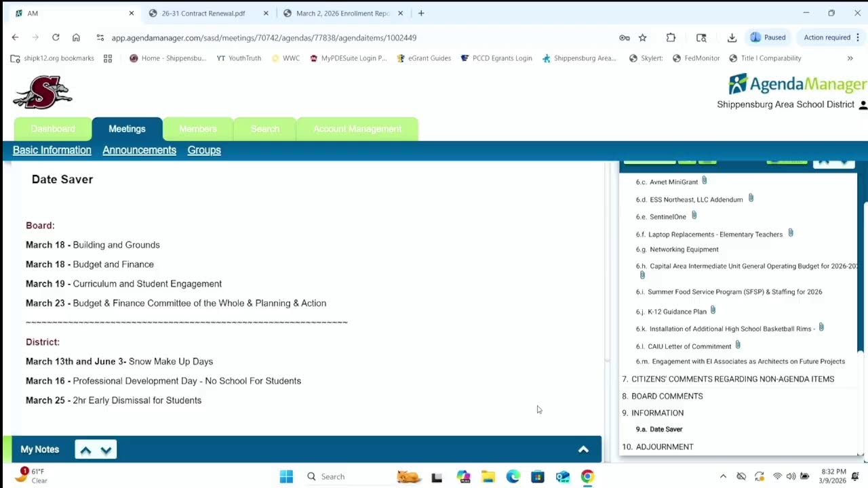Viewport: 868px width, 488px height.
Task: Switch to the Members tab
Action: (198, 129)
